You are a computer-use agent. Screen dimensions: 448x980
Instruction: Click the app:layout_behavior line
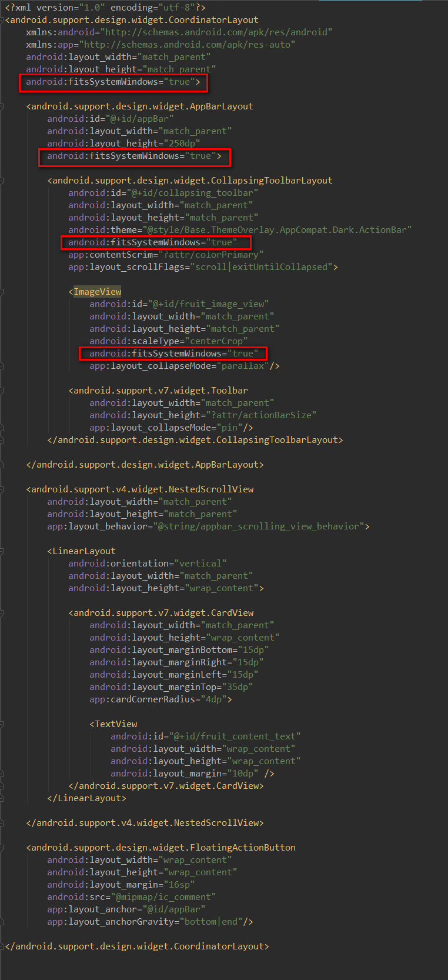[208, 526]
